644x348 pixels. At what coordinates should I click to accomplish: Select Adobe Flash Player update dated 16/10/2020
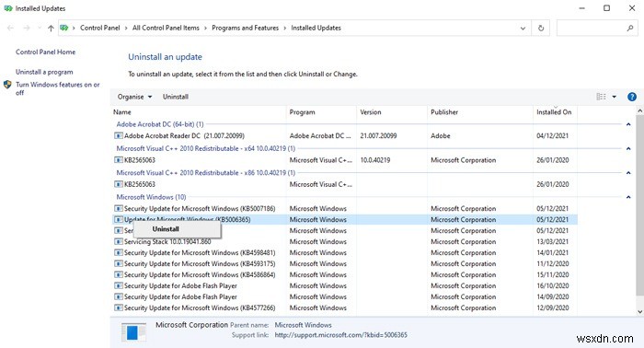coord(344,286)
